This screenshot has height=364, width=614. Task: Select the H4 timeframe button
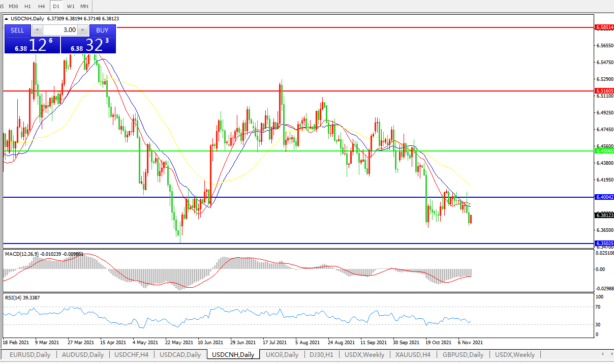pos(42,6)
